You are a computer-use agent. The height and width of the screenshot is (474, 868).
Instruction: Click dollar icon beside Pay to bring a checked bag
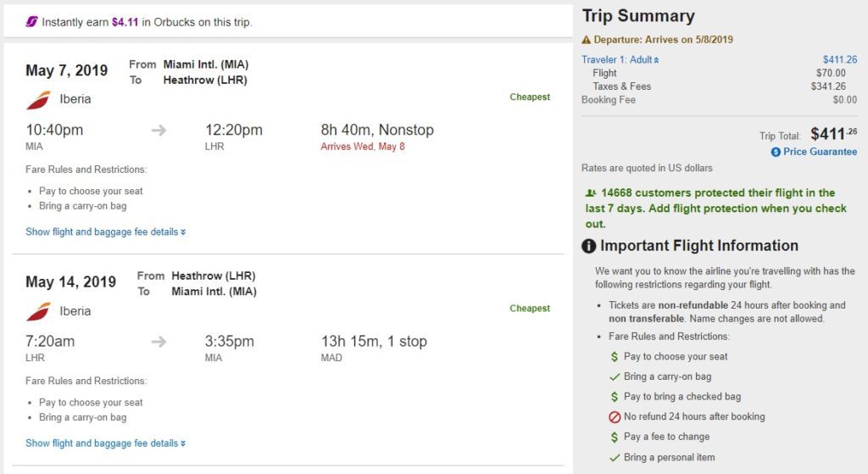[x=615, y=397]
